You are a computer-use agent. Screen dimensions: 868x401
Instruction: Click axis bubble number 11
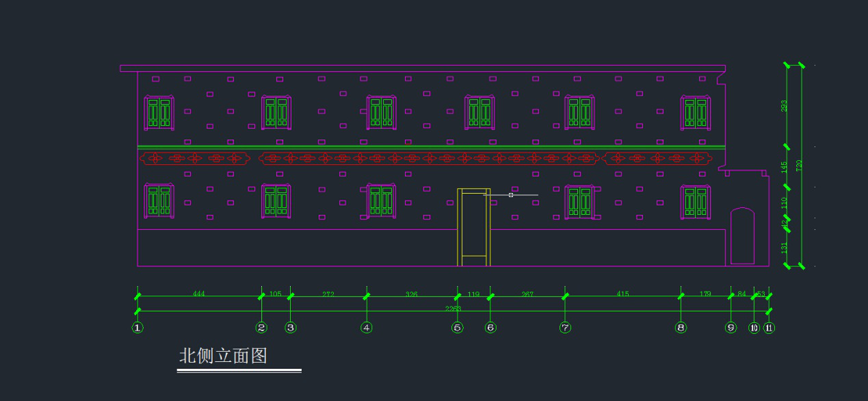coord(769,328)
